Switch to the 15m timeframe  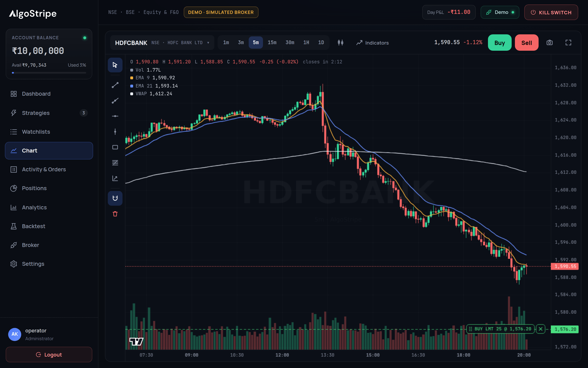pos(272,43)
